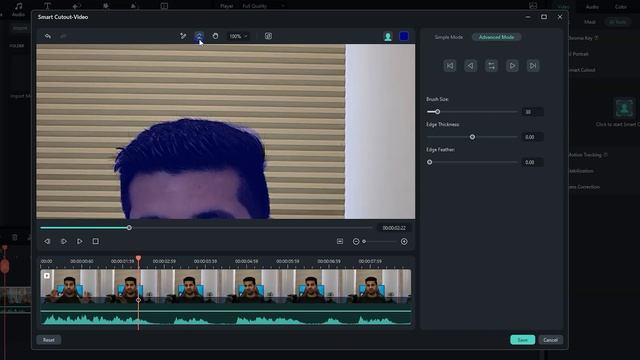Zoom in the cutout timeline
The height and width of the screenshot is (360, 640).
404,242
